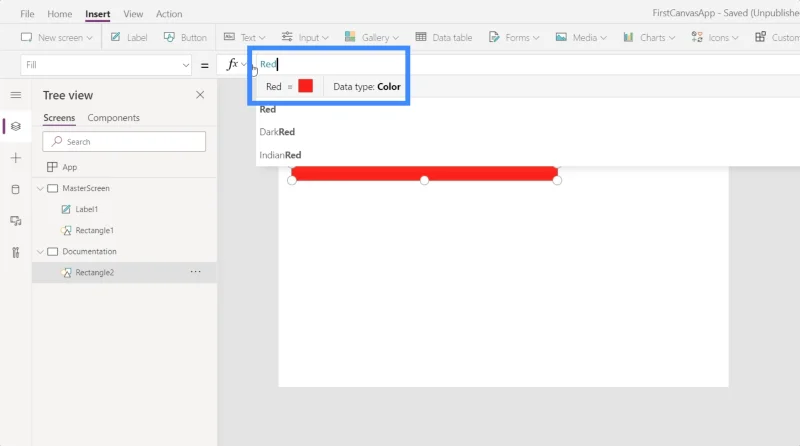Open the File menu

point(27,14)
